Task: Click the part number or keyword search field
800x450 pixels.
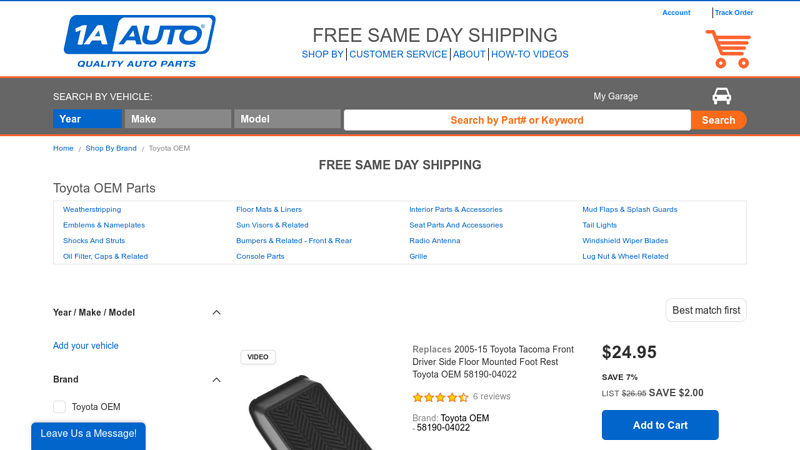Action: click(517, 120)
